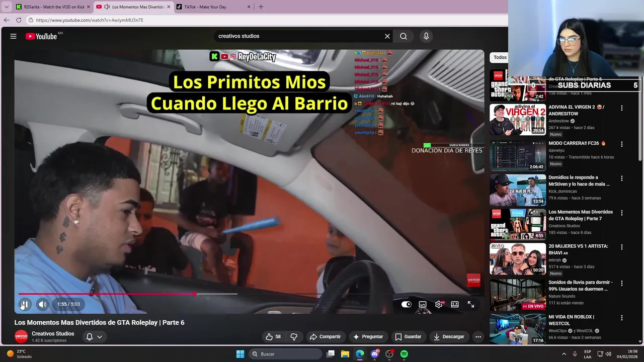The image size is (644, 362).
Task: Open options for MI VIDA EN ROBLOX video
Action: 622,318
